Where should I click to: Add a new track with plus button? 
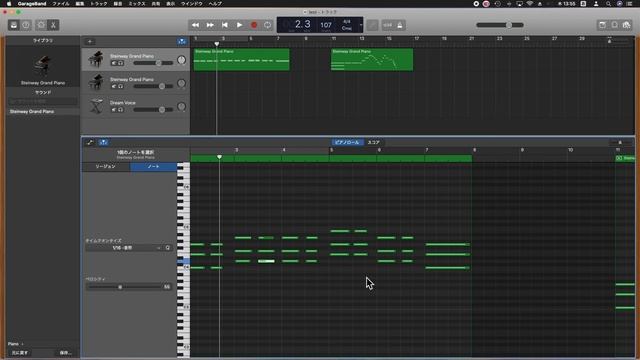point(90,42)
